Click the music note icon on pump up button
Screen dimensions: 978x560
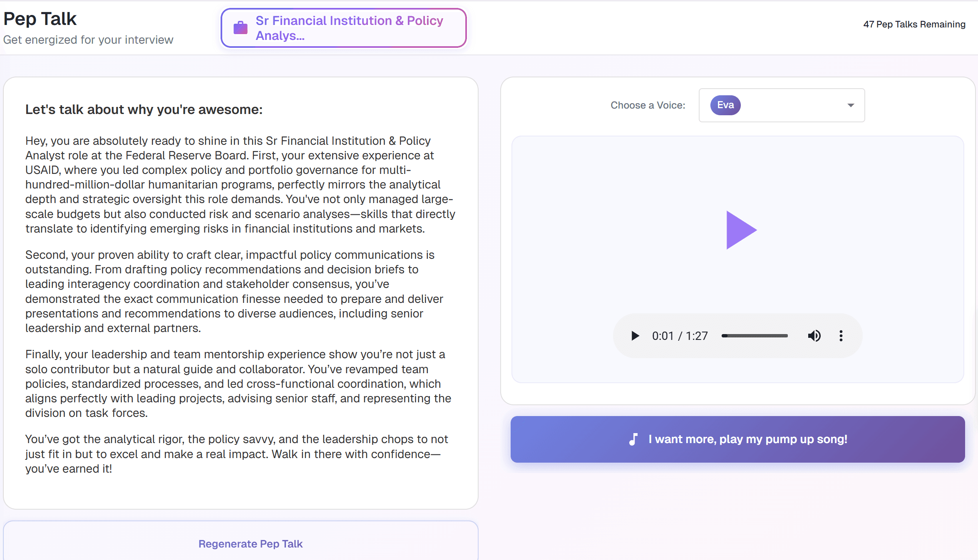[x=633, y=439]
